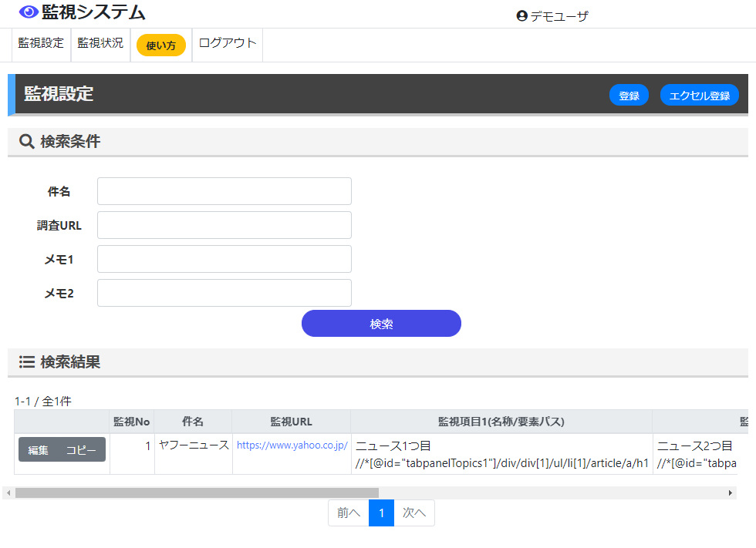Image resolution: width=756 pixels, height=548 pixels.
Task: Click the ニュース2つ目 cell text
Action: (x=695, y=446)
